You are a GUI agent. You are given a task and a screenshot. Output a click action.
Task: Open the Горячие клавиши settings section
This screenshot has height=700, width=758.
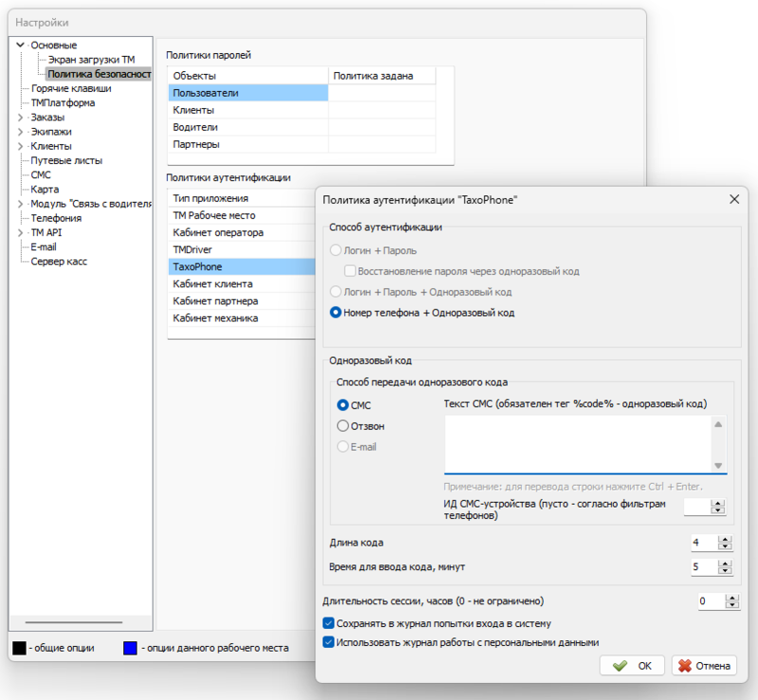pyautogui.click(x=70, y=88)
